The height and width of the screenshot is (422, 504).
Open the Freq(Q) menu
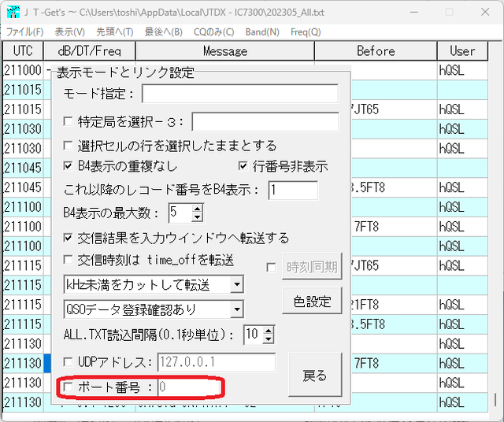tap(306, 32)
